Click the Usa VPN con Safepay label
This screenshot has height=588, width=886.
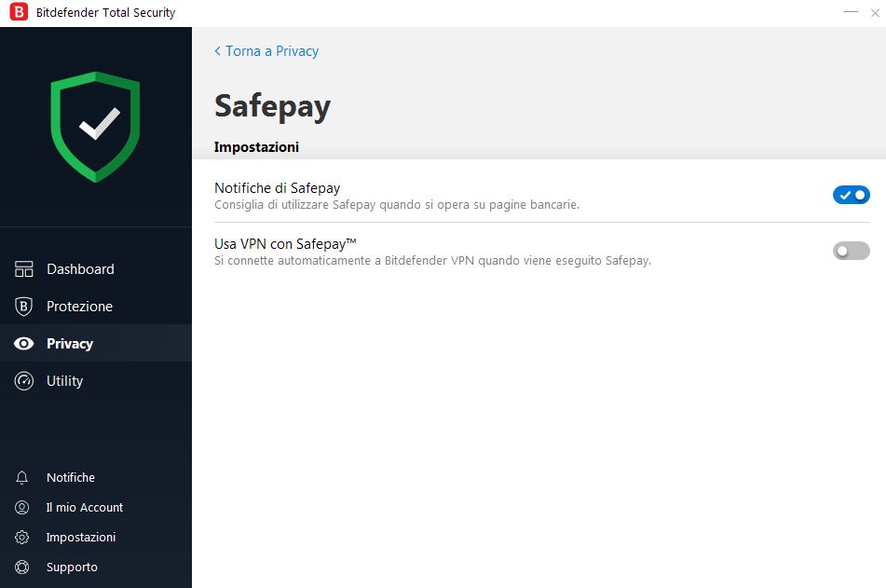(285, 244)
